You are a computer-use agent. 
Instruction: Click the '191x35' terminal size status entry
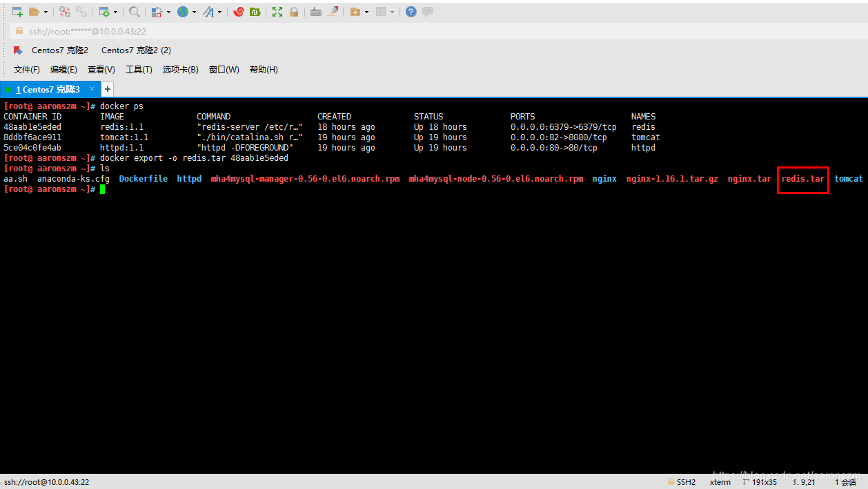[x=759, y=482]
